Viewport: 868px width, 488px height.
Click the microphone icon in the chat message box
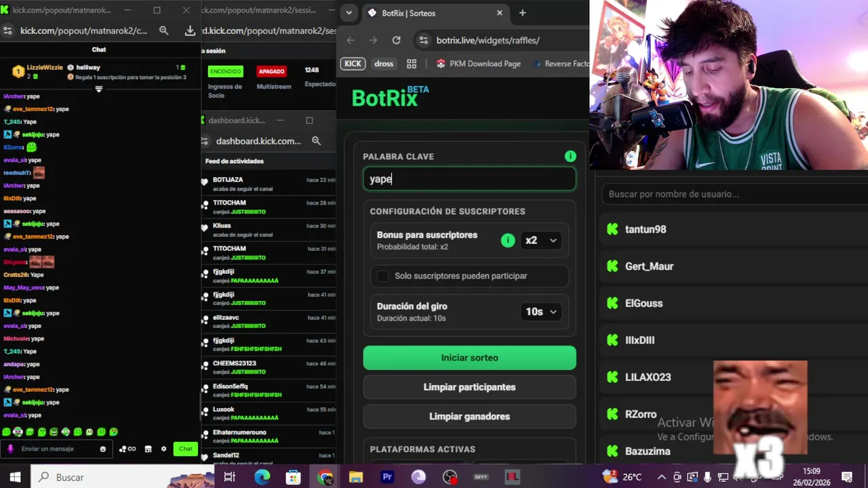[x=10, y=449]
